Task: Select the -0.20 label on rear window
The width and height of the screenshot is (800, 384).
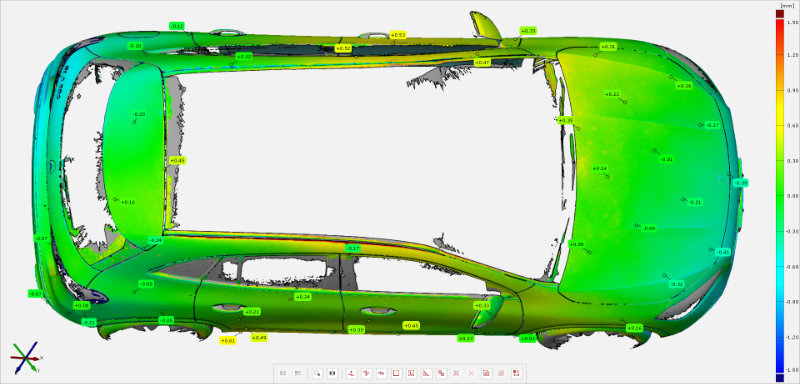Action: 139,114
